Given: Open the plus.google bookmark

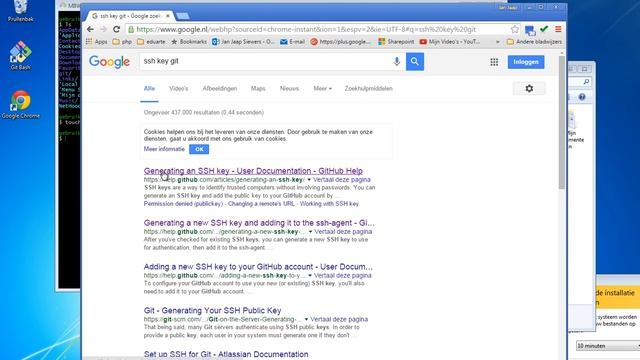Looking at the screenshot, I should click(x=341, y=42).
